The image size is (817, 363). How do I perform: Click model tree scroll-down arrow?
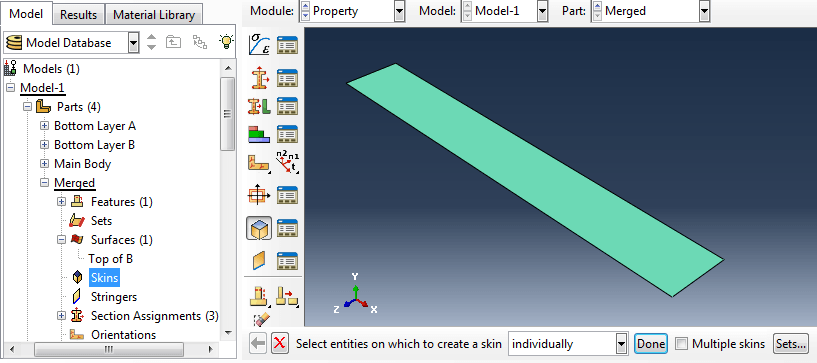(227, 332)
